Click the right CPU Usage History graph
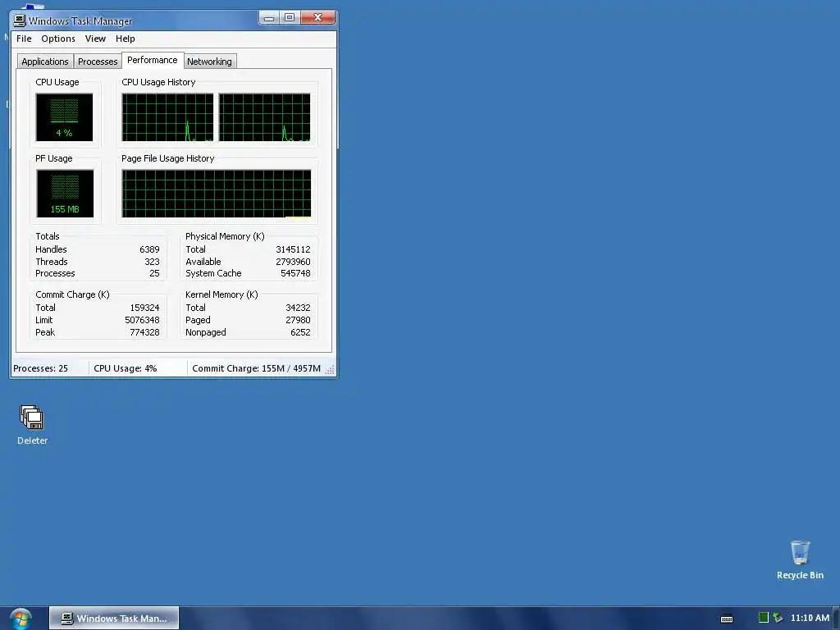 (264, 117)
